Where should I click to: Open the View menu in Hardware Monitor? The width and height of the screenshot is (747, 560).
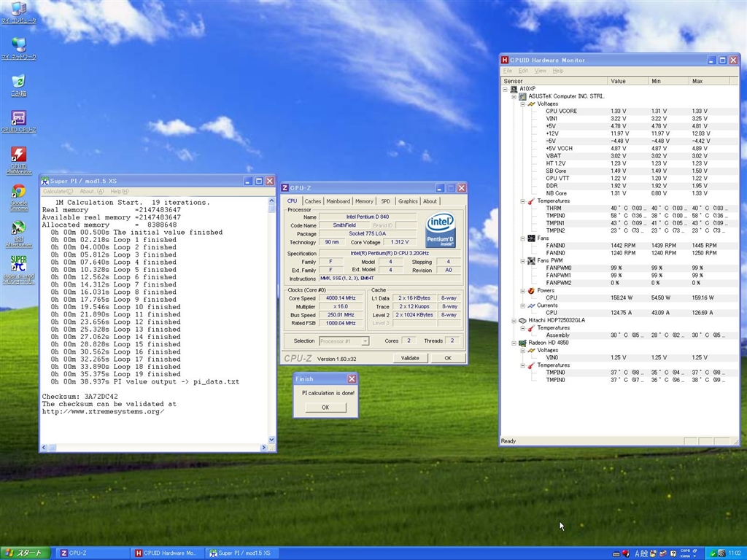pyautogui.click(x=540, y=71)
